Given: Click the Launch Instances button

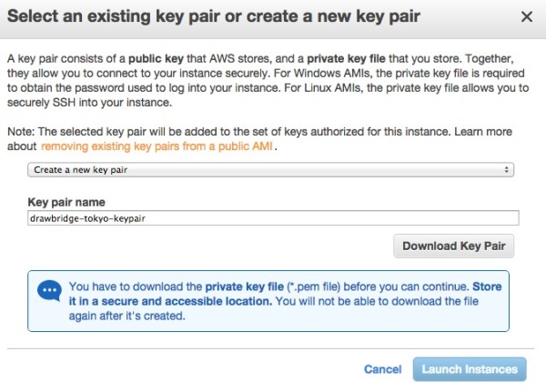Looking at the screenshot, I should [470, 369].
